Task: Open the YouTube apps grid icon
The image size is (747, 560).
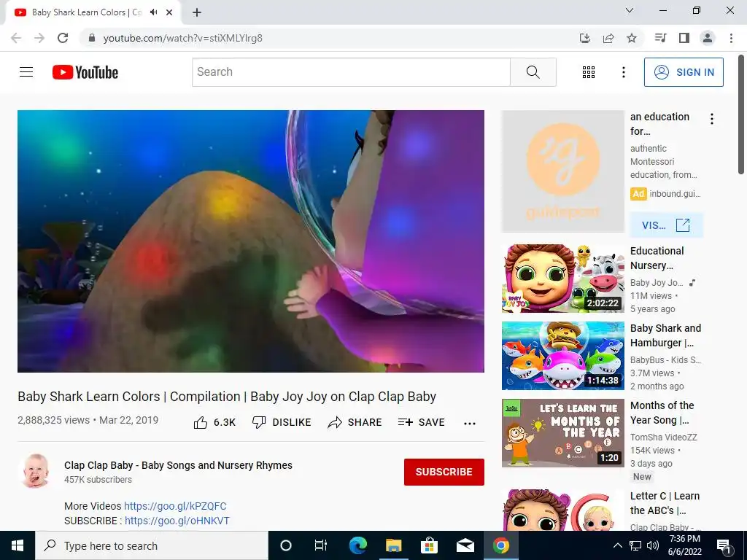Action: tap(589, 72)
